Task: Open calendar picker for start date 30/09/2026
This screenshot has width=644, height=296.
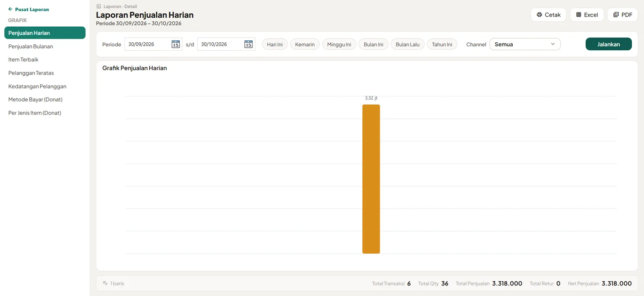Action: [175, 44]
